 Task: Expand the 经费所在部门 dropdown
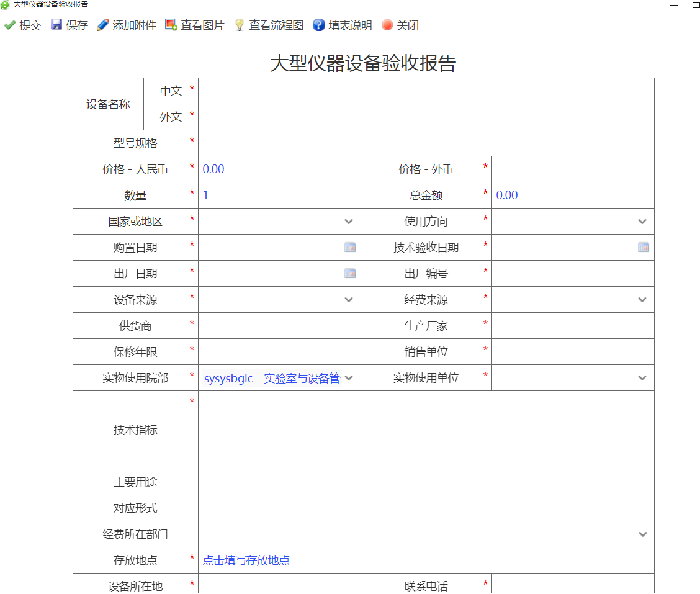pos(642,534)
